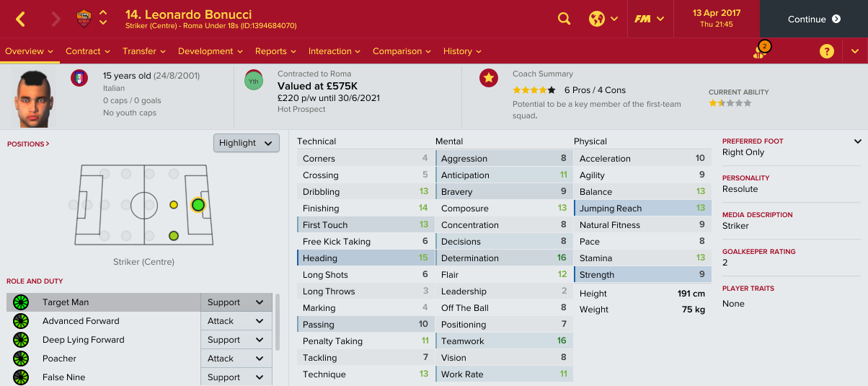
Task: Open the Poacher duty Attack dropdown
Action: tap(236, 359)
